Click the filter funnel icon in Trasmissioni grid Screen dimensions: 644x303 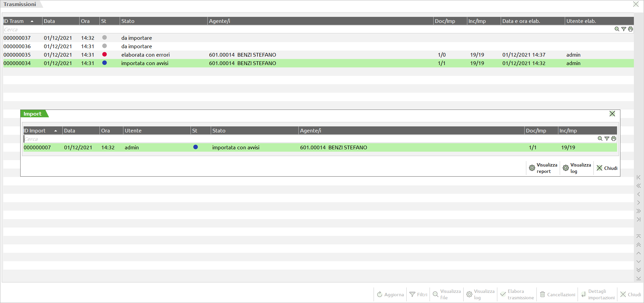click(624, 29)
